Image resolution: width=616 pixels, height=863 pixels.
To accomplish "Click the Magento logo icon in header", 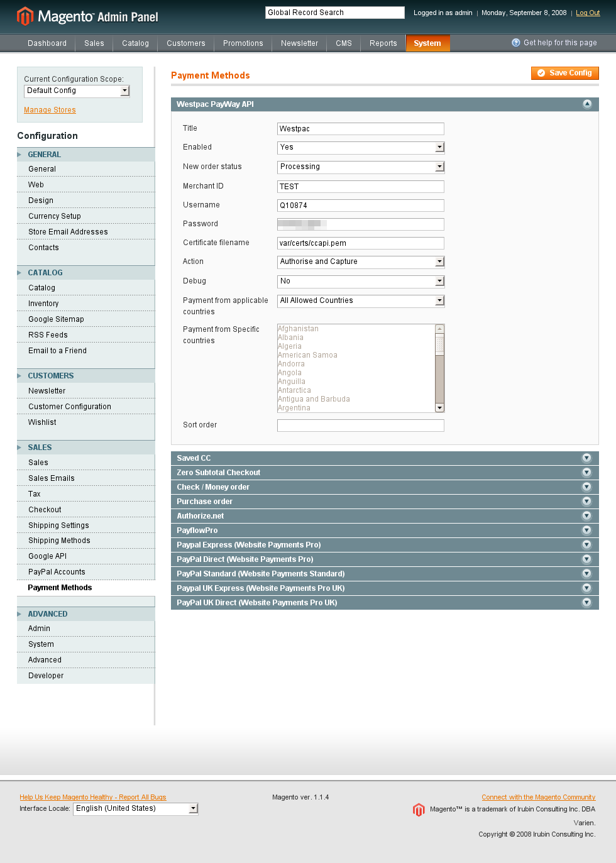I will (25, 16).
